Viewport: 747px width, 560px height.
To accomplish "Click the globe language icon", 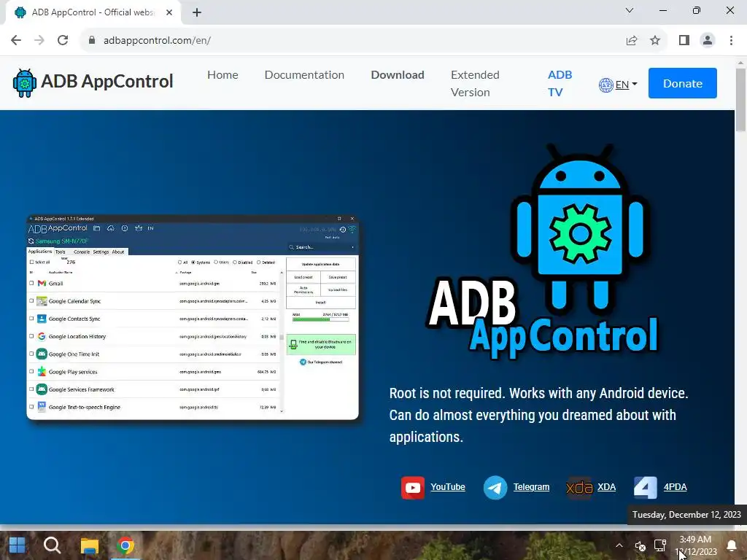I will coord(605,85).
